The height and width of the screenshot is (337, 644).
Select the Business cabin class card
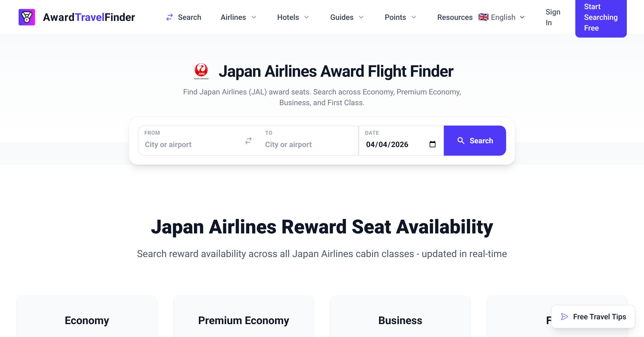pos(400,320)
